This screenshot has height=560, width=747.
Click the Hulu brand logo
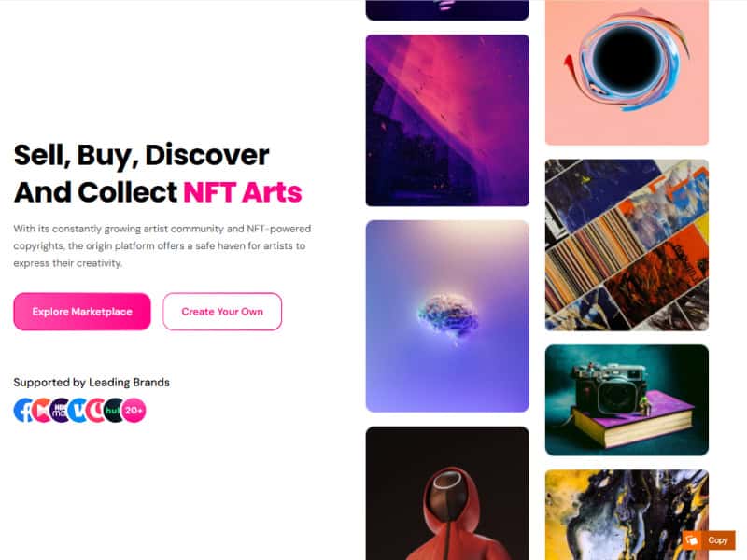[113, 411]
